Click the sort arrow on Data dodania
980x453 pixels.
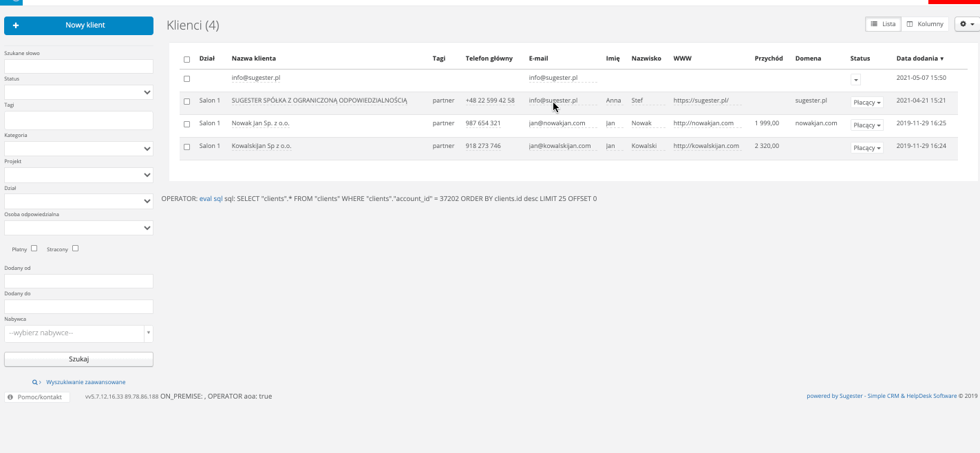pyautogui.click(x=942, y=59)
